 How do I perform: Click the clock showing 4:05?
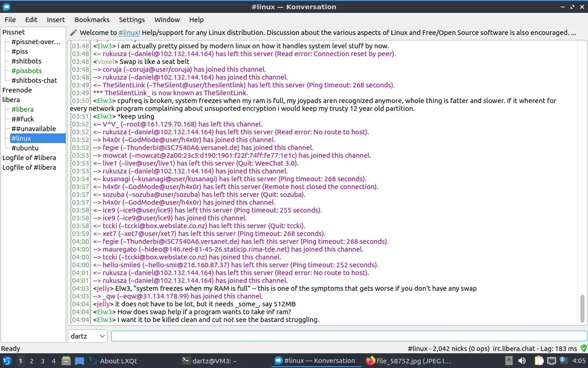pyautogui.click(x=579, y=361)
